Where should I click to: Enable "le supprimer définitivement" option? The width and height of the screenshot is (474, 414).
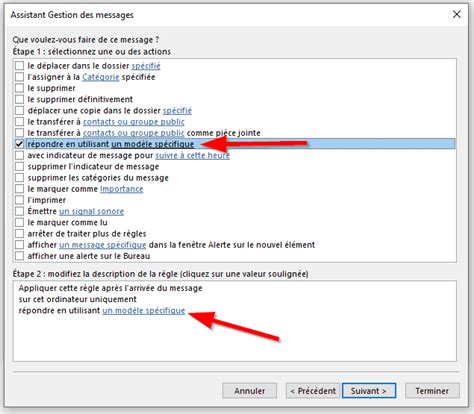click(19, 99)
